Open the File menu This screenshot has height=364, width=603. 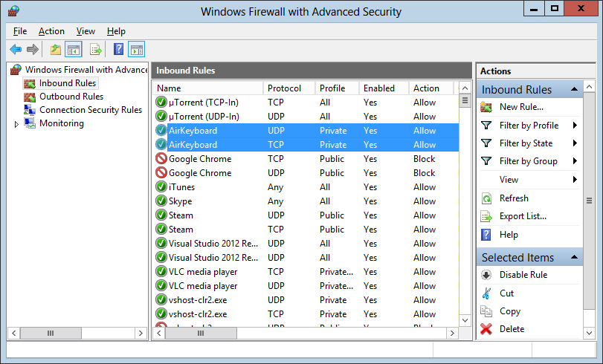pyautogui.click(x=20, y=31)
